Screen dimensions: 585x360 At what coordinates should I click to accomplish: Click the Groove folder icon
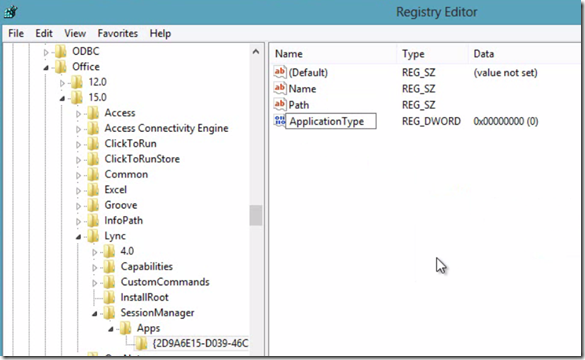coord(93,205)
